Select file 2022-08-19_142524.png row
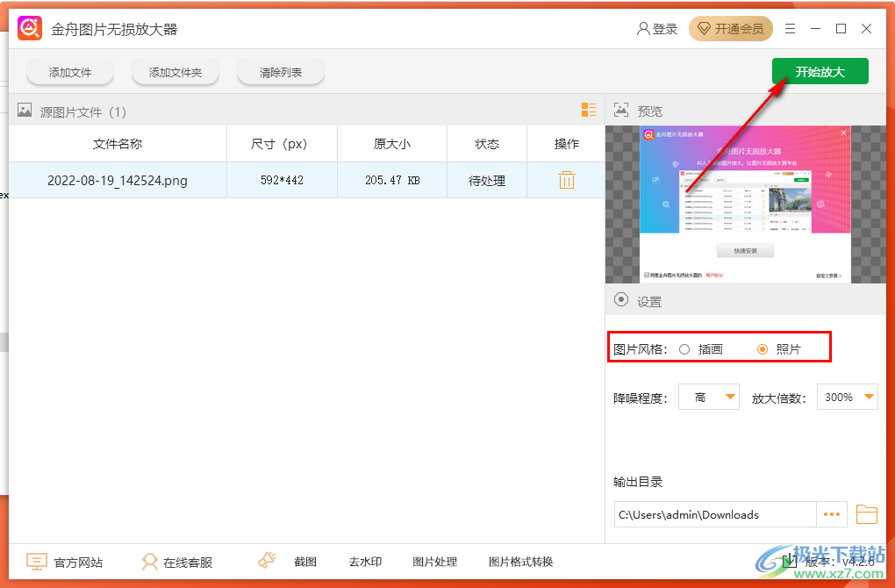This screenshot has height=588, width=895. pos(306,181)
